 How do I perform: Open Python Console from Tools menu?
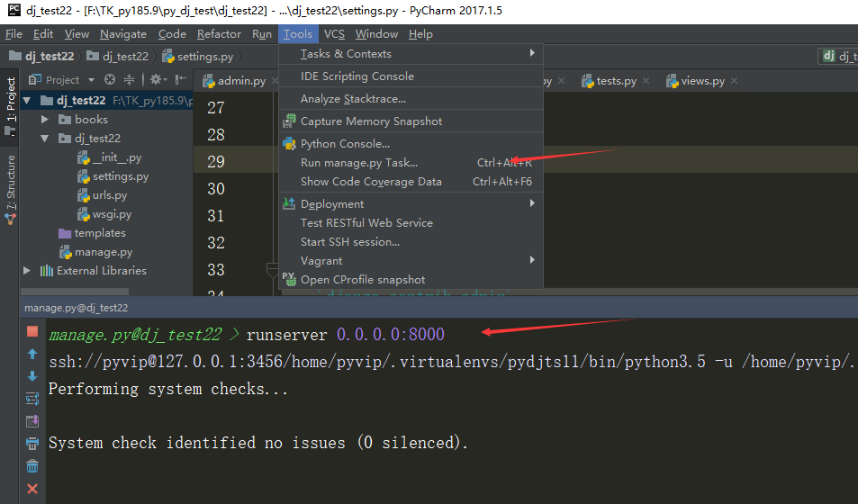click(x=411, y=143)
